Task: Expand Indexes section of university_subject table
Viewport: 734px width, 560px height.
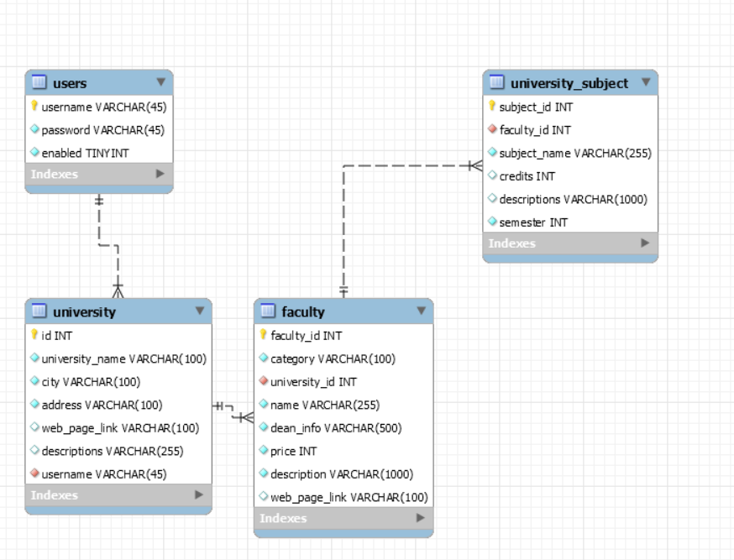Action: coord(644,243)
